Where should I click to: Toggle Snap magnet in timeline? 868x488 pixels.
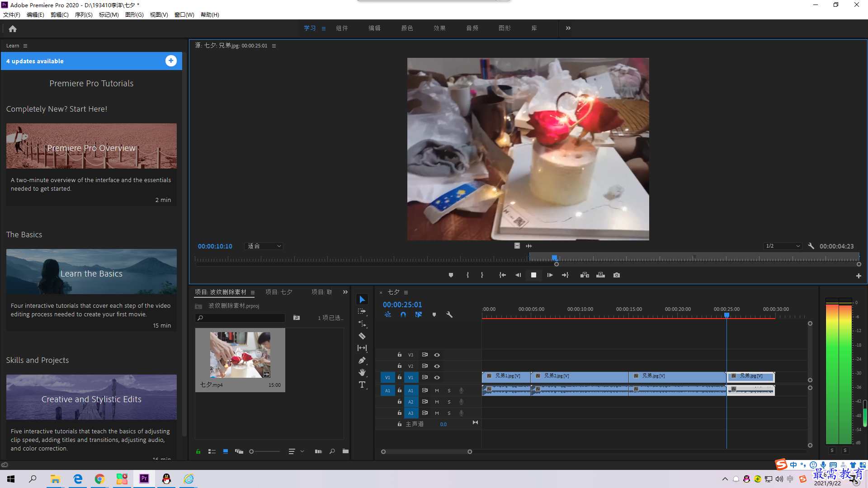403,314
